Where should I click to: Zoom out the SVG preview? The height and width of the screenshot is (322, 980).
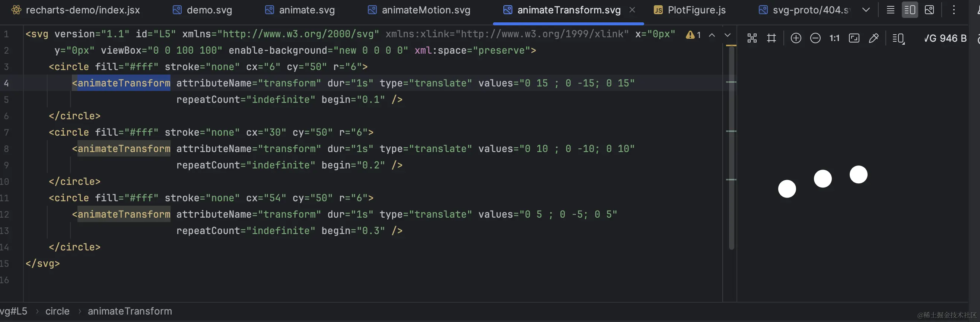(815, 38)
